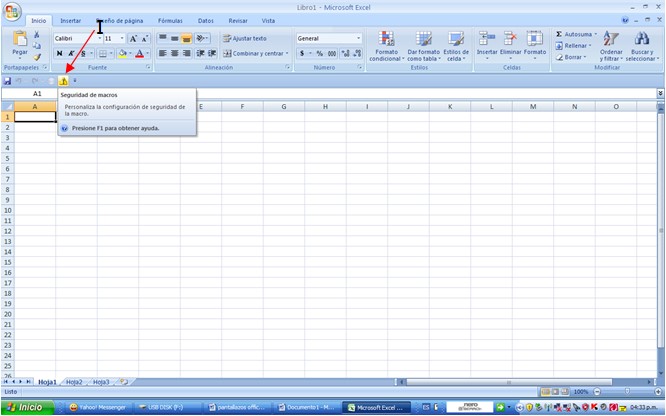666x416 pixels.
Task: Switch to Yahoo! Messenger taskbar item
Action: point(100,408)
